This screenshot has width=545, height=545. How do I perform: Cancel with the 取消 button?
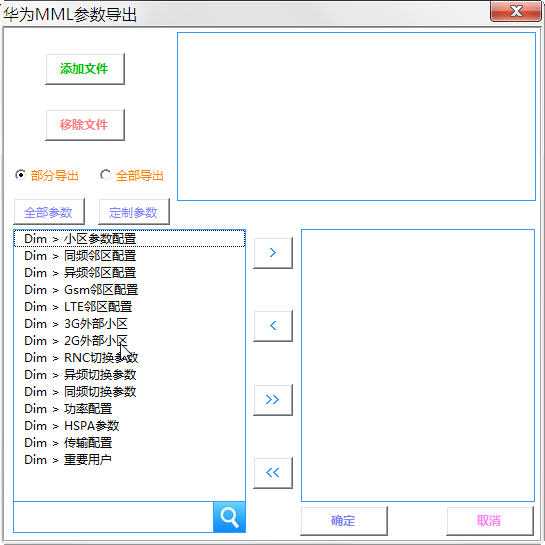click(x=490, y=521)
